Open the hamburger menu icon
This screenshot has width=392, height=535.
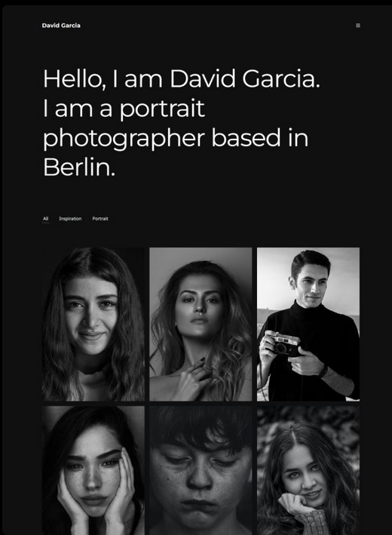coord(358,25)
